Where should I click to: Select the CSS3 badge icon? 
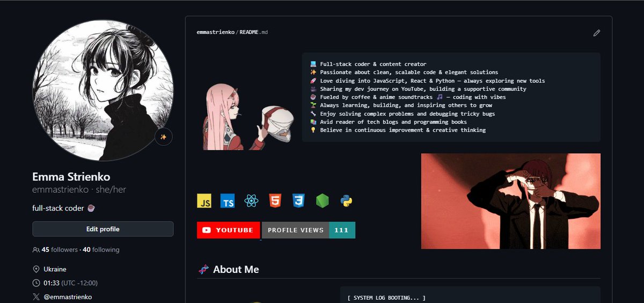coord(299,201)
